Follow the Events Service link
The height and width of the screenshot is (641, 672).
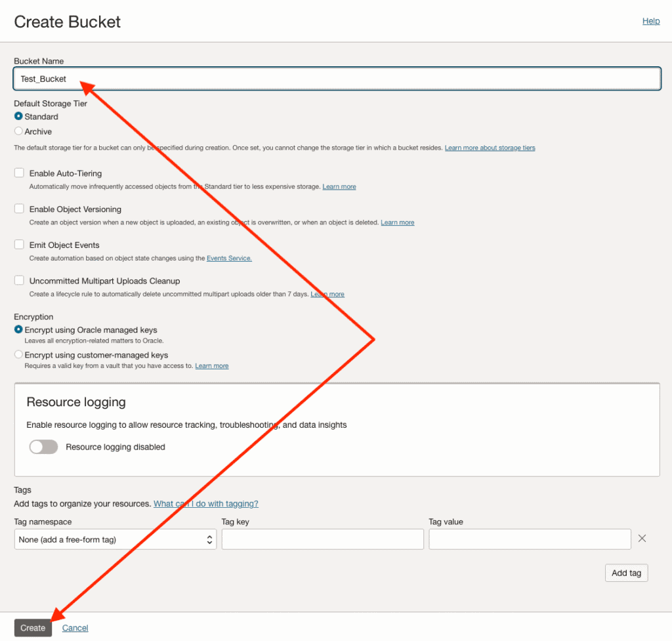pos(229,258)
